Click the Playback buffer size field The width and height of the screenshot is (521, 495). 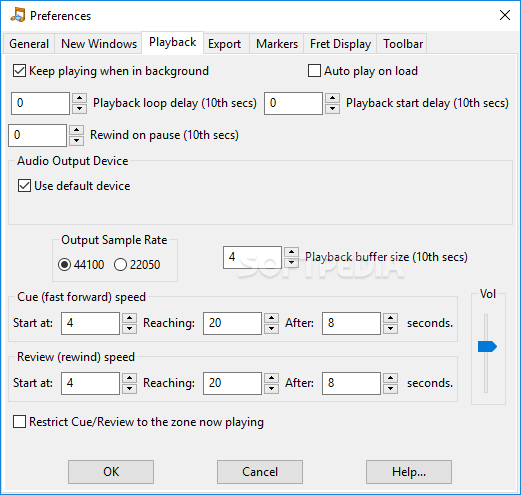point(252,257)
